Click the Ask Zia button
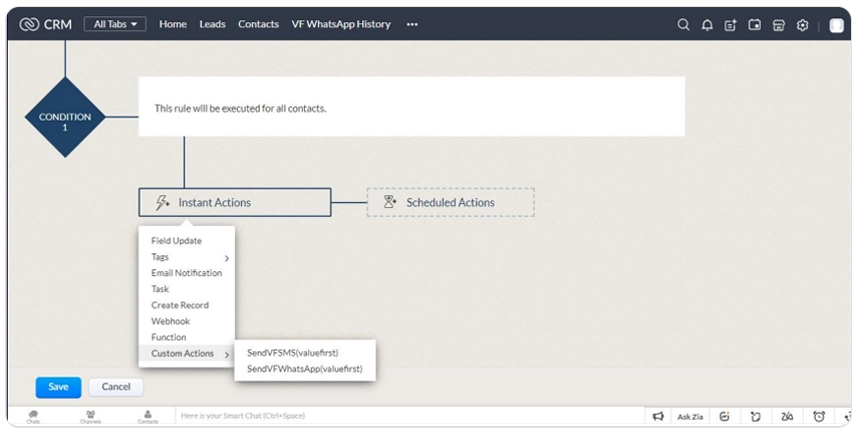This screenshot has width=859, height=430. point(690,416)
